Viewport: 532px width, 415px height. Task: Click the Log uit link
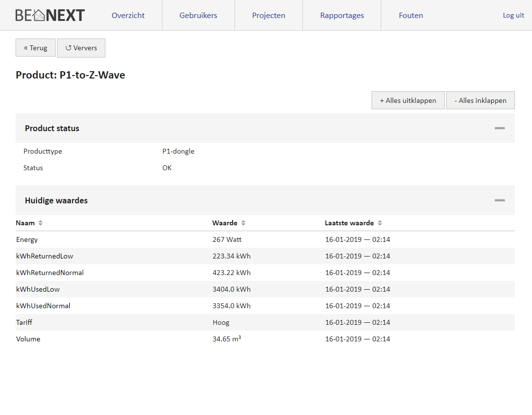(x=513, y=15)
